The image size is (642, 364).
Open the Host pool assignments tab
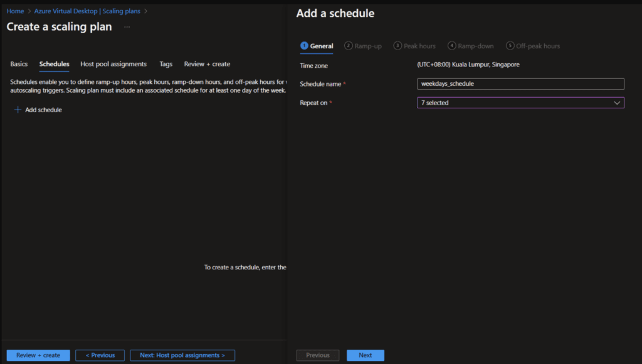tap(113, 64)
